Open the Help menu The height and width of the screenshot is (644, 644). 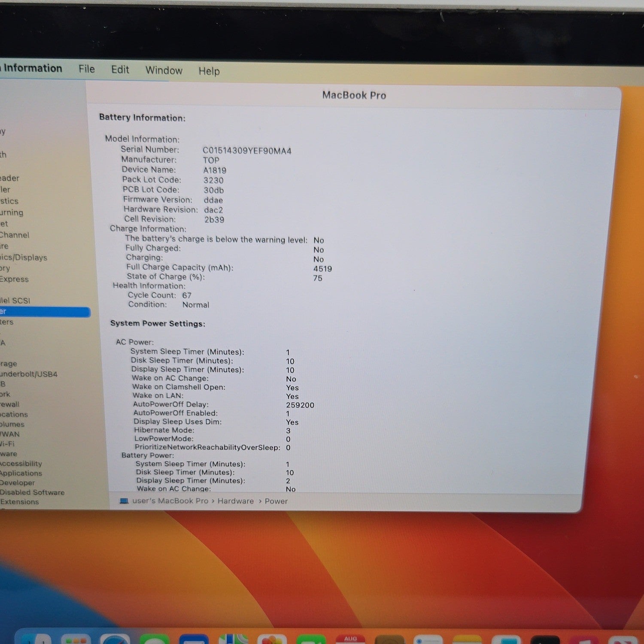pyautogui.click(x=209, y=71)
